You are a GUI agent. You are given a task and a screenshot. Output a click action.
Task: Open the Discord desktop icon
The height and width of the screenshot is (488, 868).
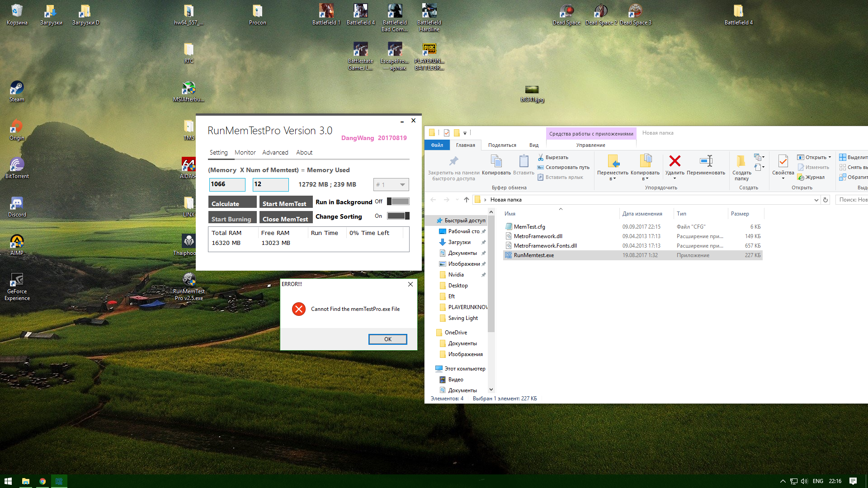pos(17,204)
